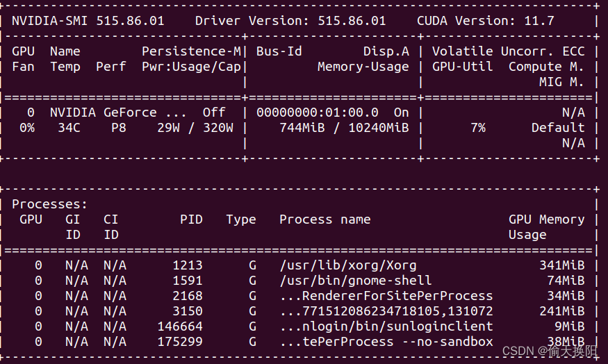Click PID 3150 in process table
Screen dimensions: 608x364
click(x=188, y=311)
